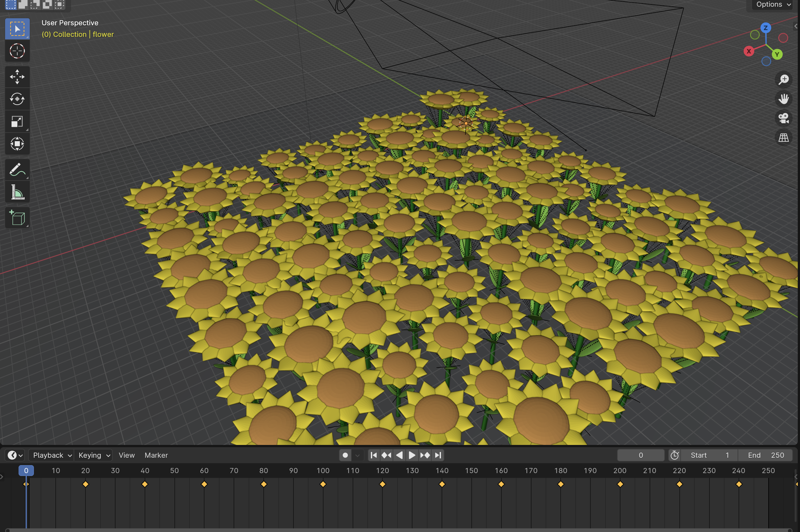Open the auto keyframing options dropdown

(357, 455)
